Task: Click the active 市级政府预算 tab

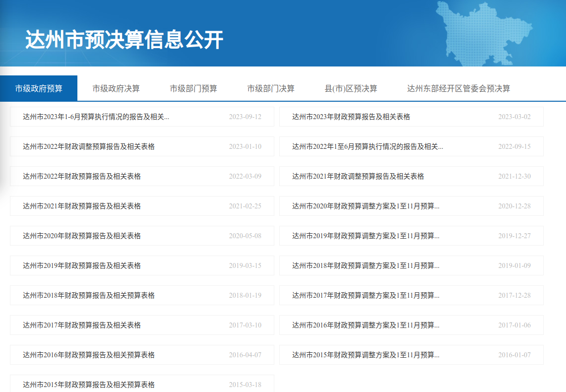Action: coord(39,89)
